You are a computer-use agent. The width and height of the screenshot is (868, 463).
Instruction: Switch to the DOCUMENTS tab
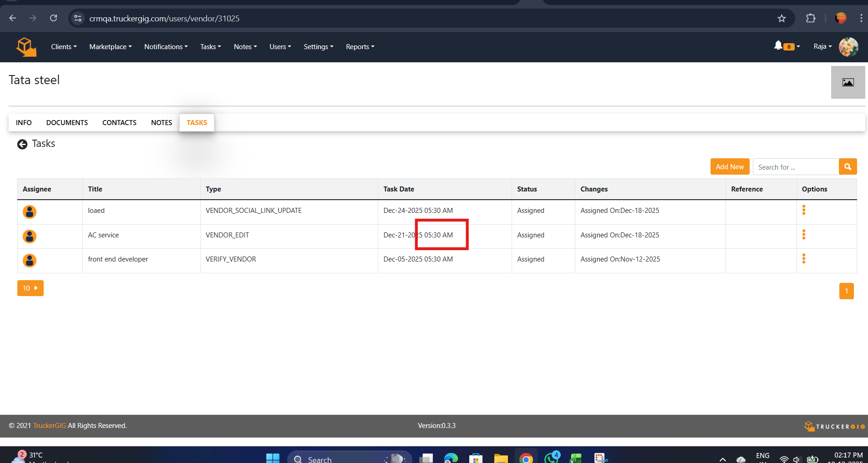[x=67, y=123]
